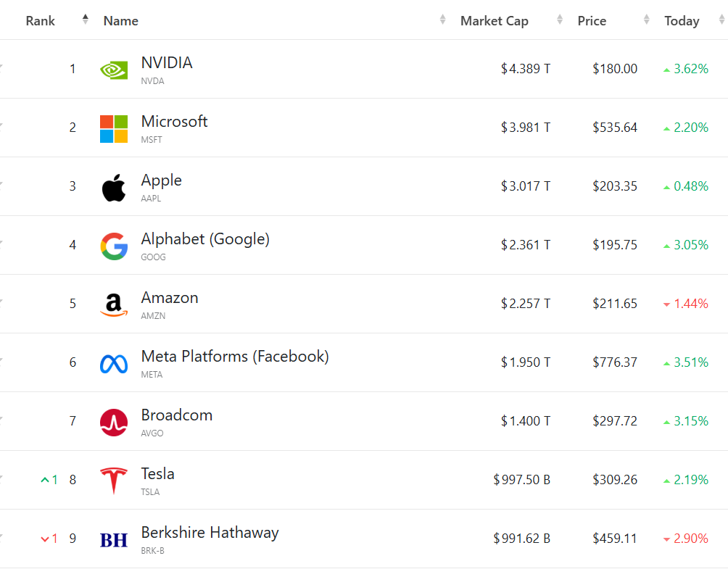Click the Market Cap column header

[495, 21]
